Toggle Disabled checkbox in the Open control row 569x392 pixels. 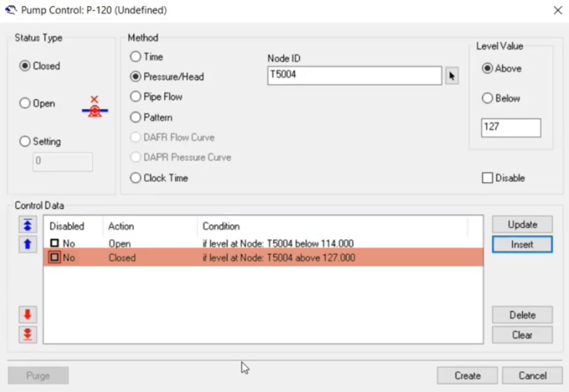click(55, 243)
